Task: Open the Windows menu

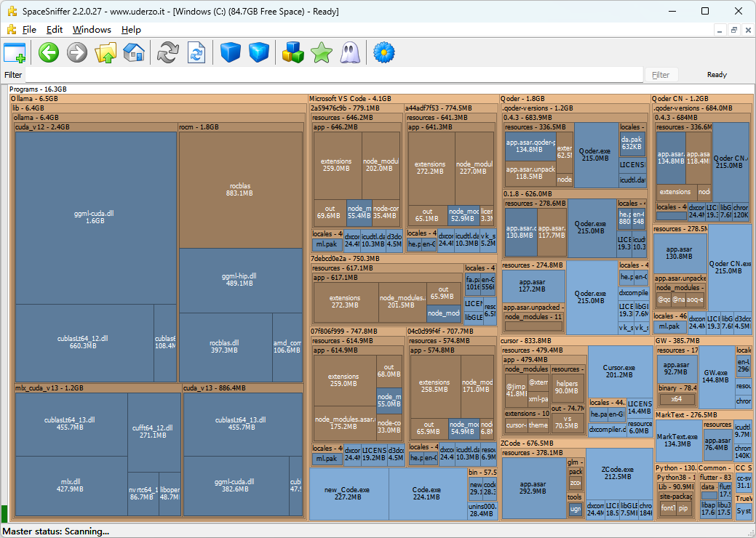Action: 92,29
